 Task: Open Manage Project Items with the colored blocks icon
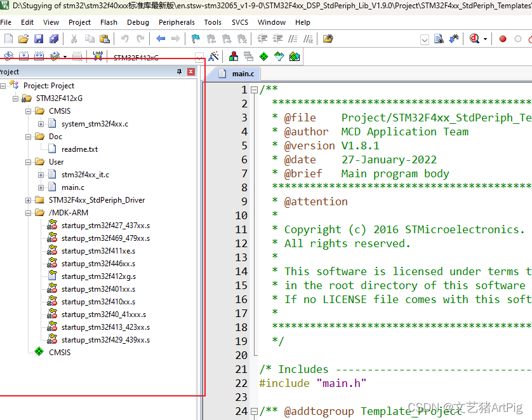234,57
